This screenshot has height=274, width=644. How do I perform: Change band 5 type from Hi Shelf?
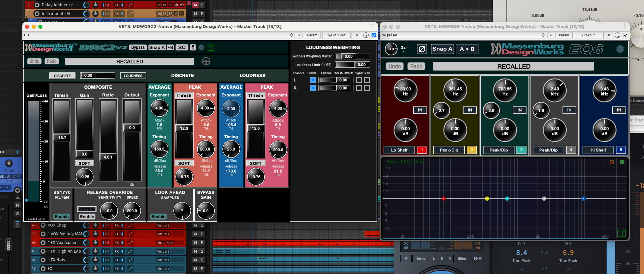coord(598,150)
